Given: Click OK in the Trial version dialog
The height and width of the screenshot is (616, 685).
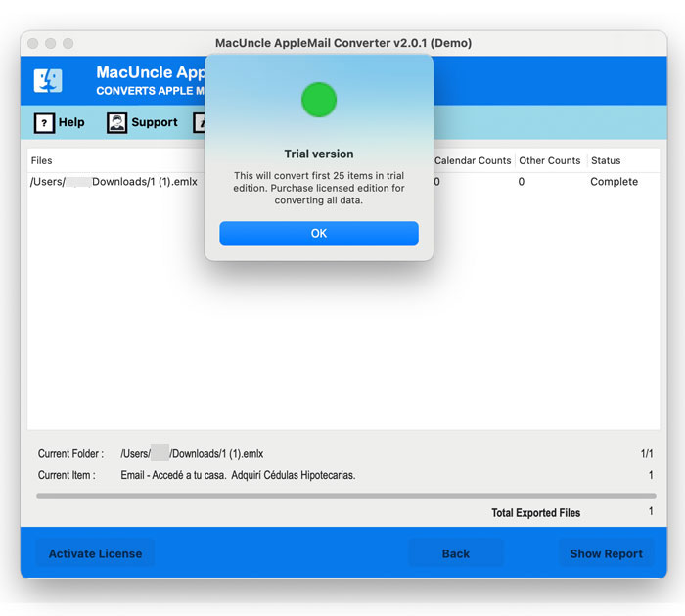Looking at the screenshot, I should (x=318, y=233).
